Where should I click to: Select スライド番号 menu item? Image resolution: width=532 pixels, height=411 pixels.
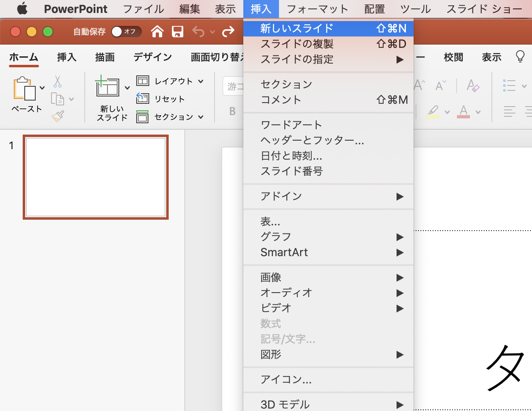pyautogui.click(x=328, y=171)
